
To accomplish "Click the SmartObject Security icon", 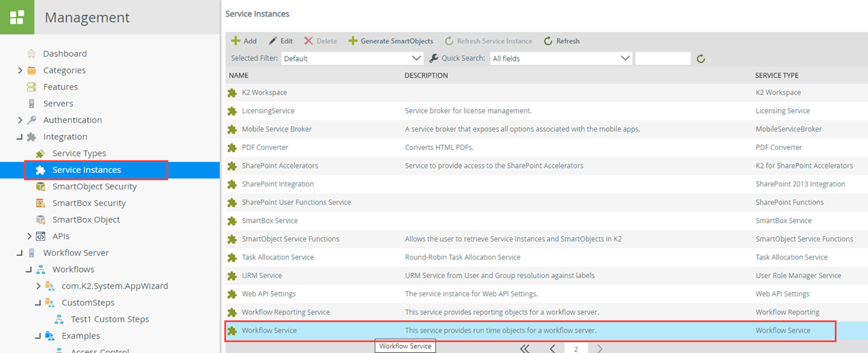I will [x=41, y=187].
